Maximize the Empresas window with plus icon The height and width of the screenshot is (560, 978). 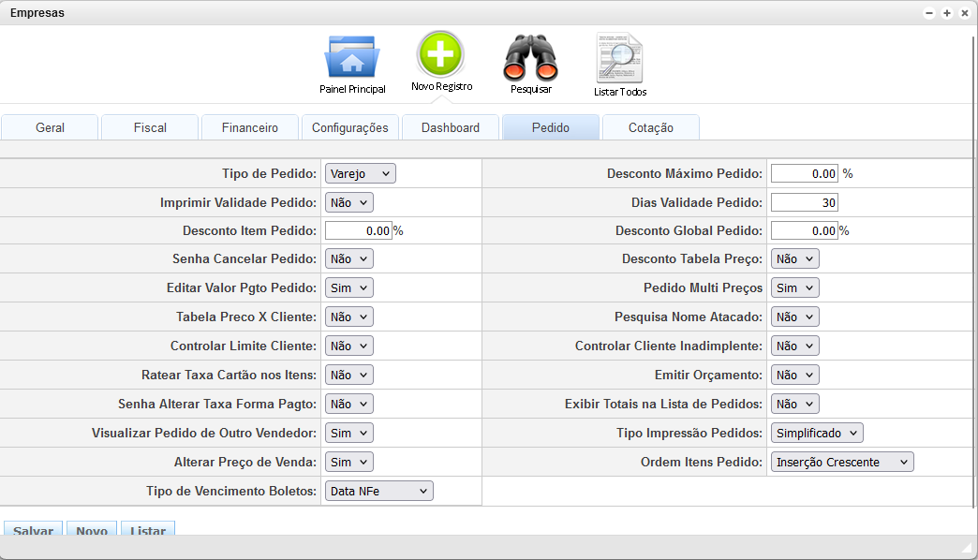tap(947, 13)
